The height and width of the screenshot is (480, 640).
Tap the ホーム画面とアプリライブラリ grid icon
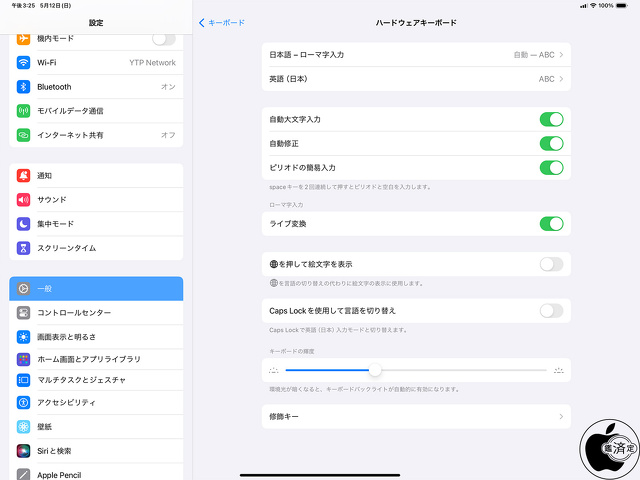click(23, 359)
